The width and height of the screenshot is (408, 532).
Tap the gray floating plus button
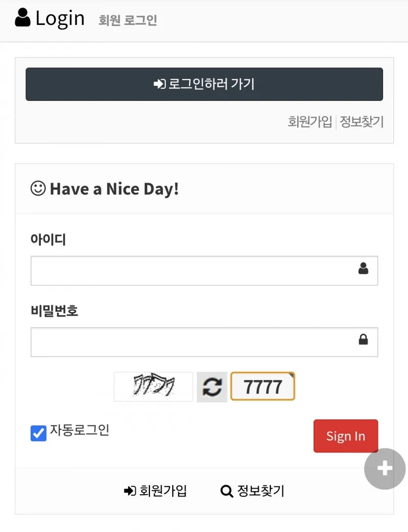385,469
